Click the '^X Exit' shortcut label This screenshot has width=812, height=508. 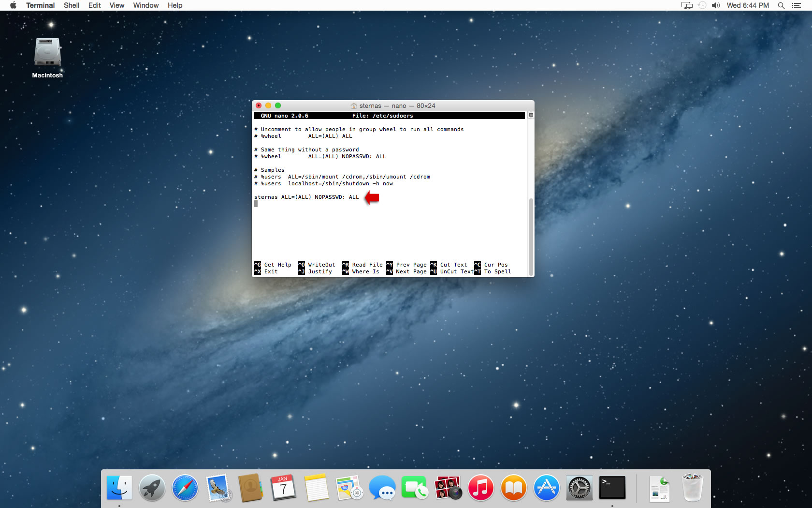tap(266, 271)
